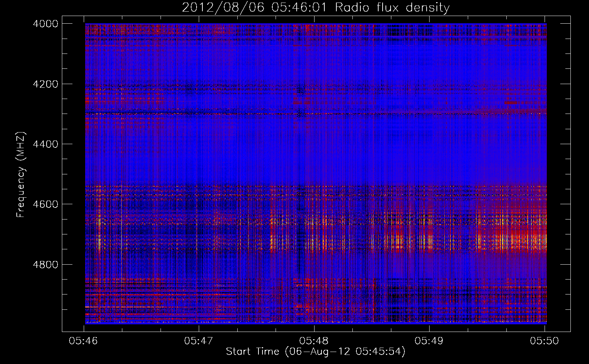Select the 4800 frequency tick label
Screen dimensions: 589x364
coord(46,265)
